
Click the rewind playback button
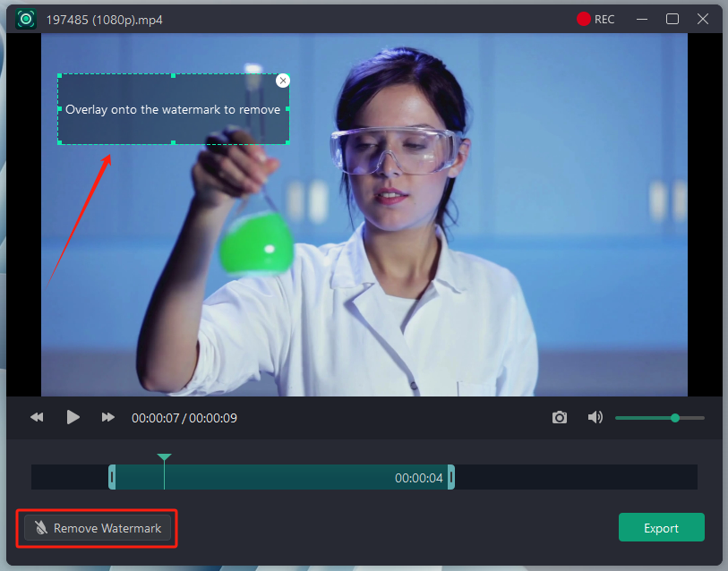click(37, 417)
